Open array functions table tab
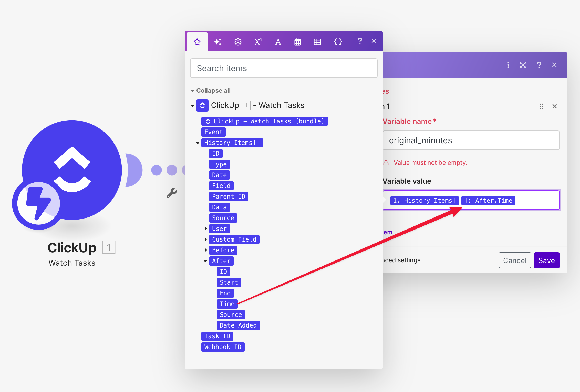580x392 pixels. 317,42
